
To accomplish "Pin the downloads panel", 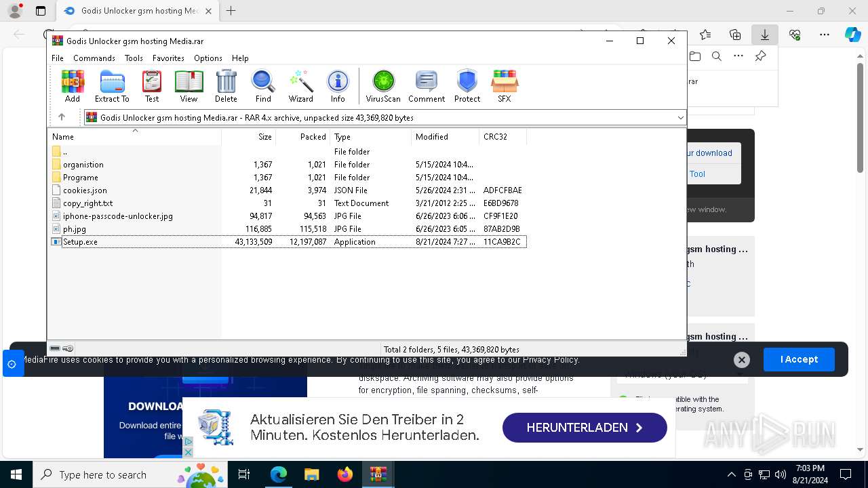I will (761, 56).
